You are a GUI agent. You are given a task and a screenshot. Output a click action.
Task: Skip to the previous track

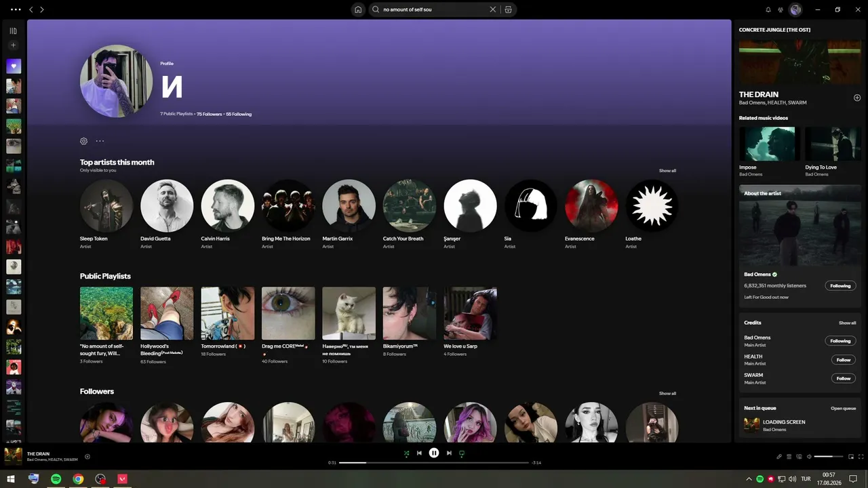point(419,453)
